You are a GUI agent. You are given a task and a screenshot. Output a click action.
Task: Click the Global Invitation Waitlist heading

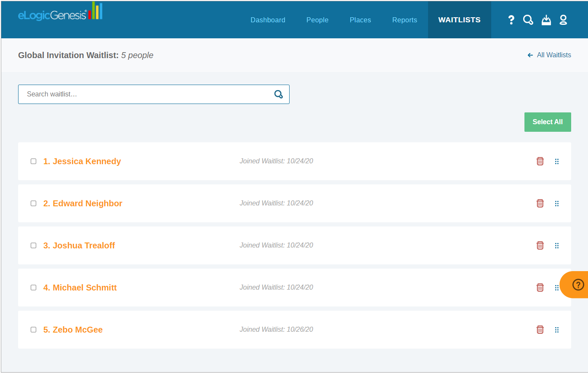85,55
